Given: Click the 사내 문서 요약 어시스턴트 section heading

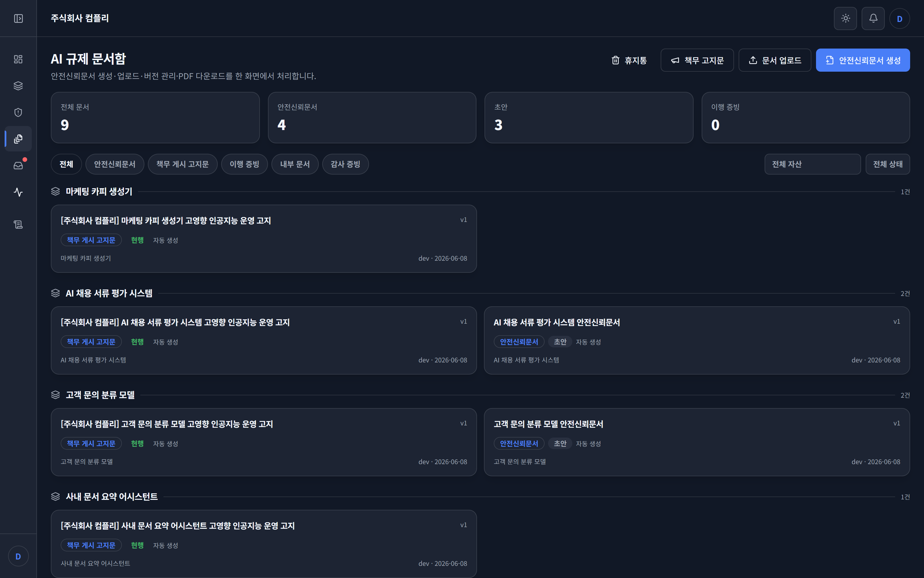Looking at the screenshot, I should click(x=111, y=497).
